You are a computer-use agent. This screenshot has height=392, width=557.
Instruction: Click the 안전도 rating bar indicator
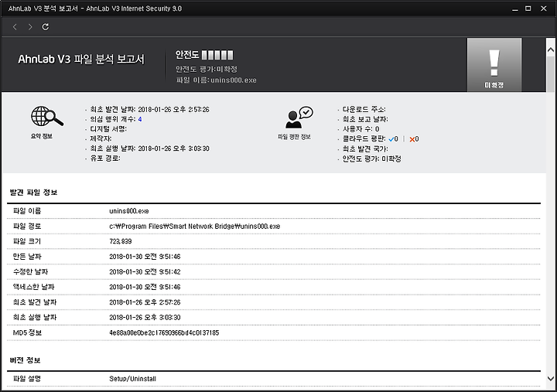click(217, 55)
